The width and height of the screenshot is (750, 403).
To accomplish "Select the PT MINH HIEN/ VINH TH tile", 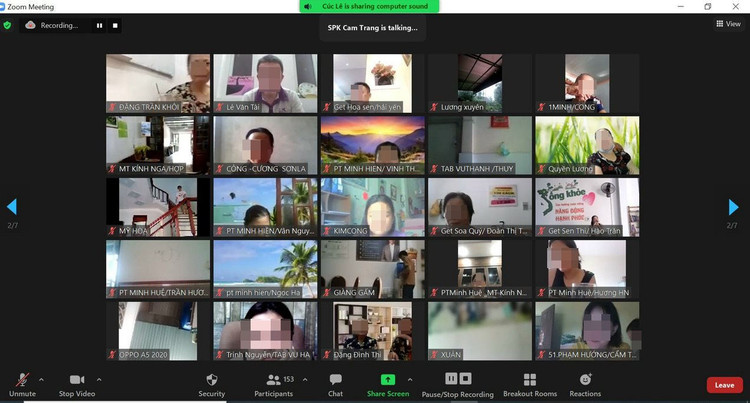I will pyautogui.click(x=373, y=145).
